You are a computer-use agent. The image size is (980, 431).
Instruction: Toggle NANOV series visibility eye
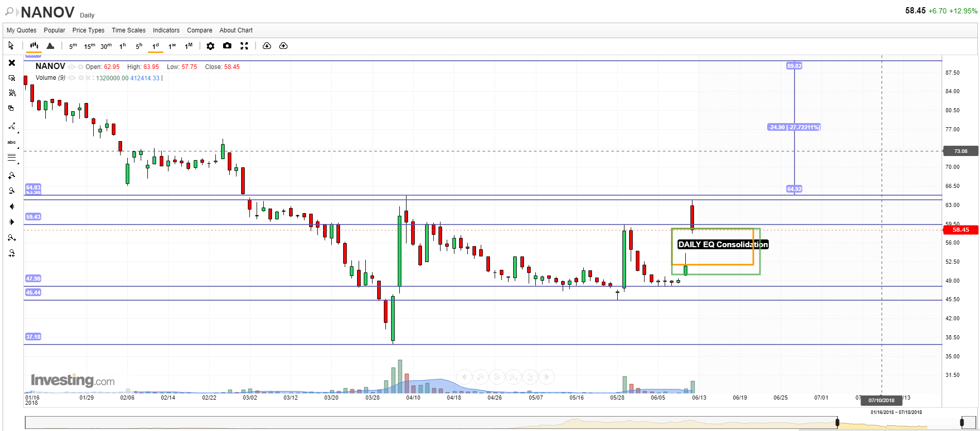click(x=72, y=67)
